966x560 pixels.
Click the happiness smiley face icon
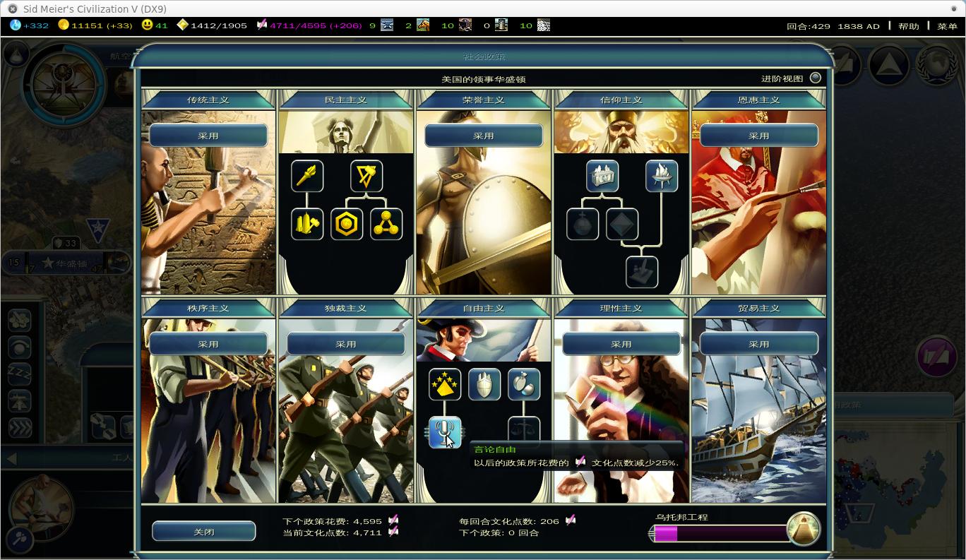coord(147,25)
